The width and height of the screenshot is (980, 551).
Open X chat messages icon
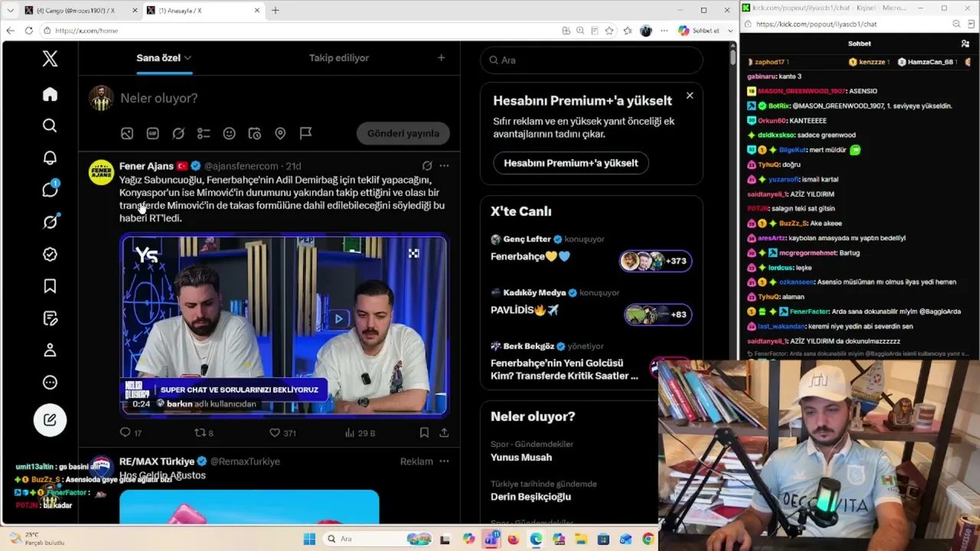[x=50, y=190]
